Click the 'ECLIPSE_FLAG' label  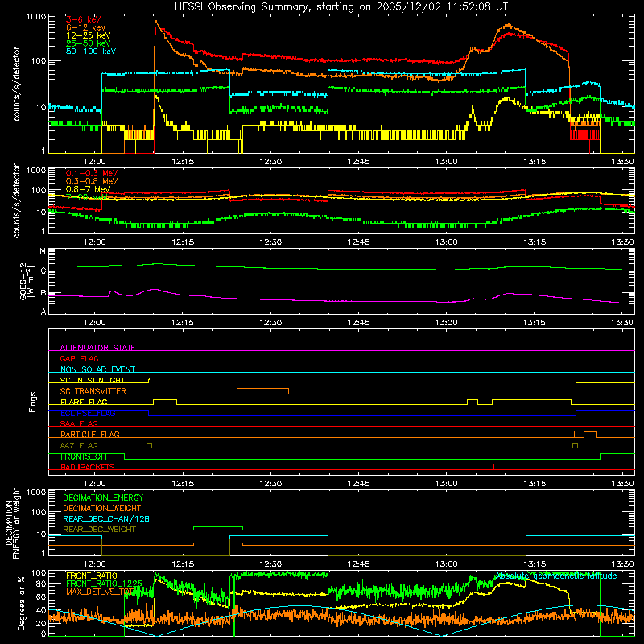point(88,413)
